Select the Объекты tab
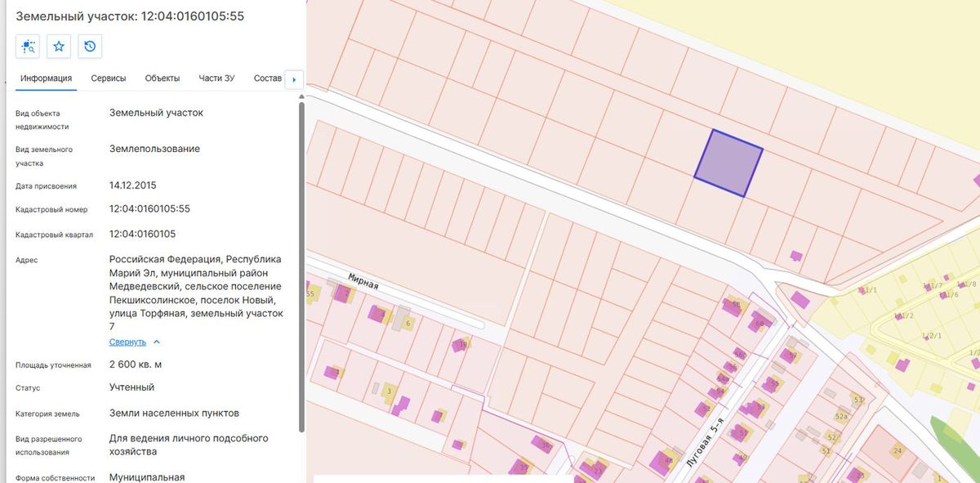The image size is (980, 483). pyautogui.click(x=163, y=78)
